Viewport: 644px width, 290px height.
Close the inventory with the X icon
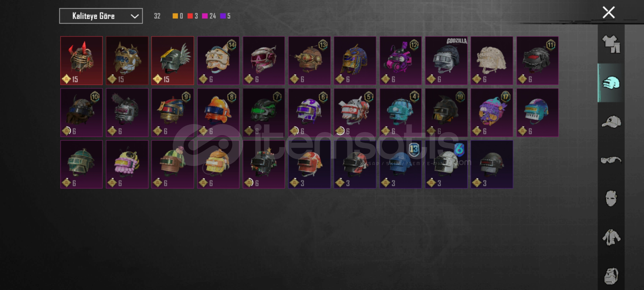[609, 12]
